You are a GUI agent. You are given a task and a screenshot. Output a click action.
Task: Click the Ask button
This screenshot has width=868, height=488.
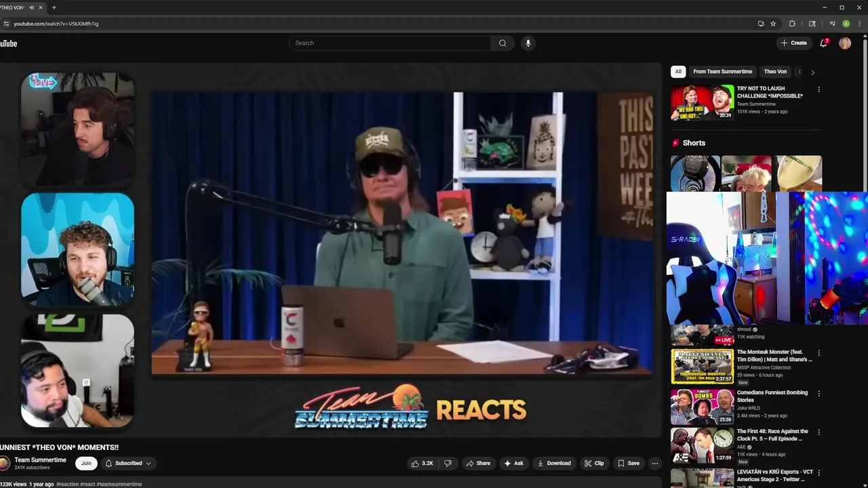pyautogui.click(x=513, y=464)
